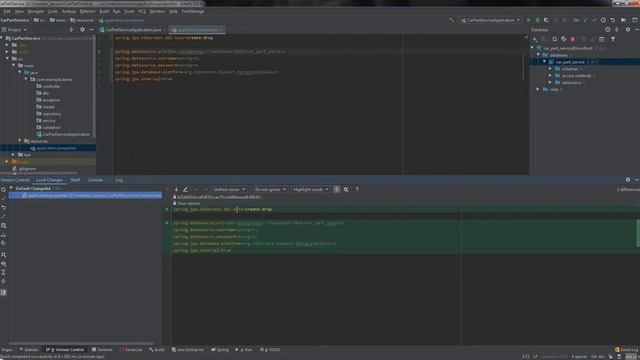This screenshot has width=640, height=360.
Task: Jump to next difference down arrow
Action: 176,189
